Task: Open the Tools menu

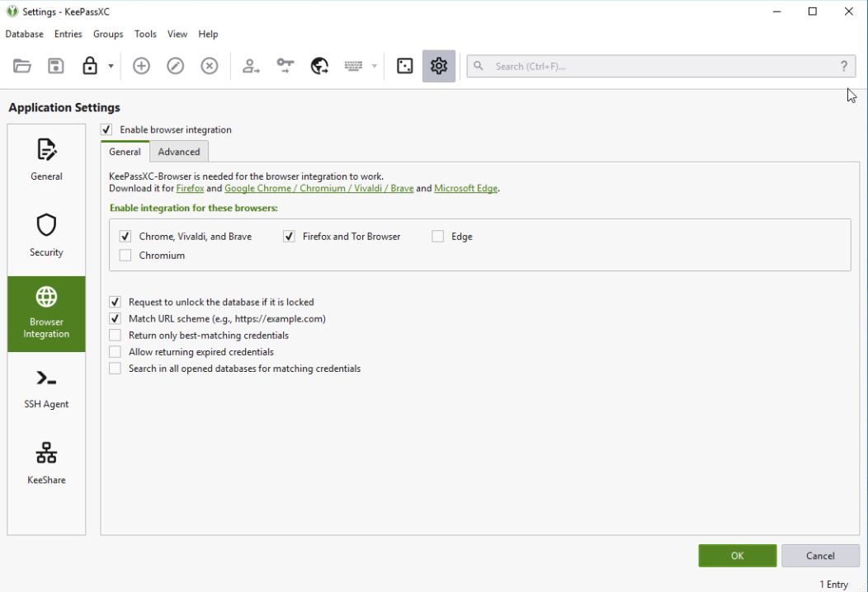Action: point(145,34)
